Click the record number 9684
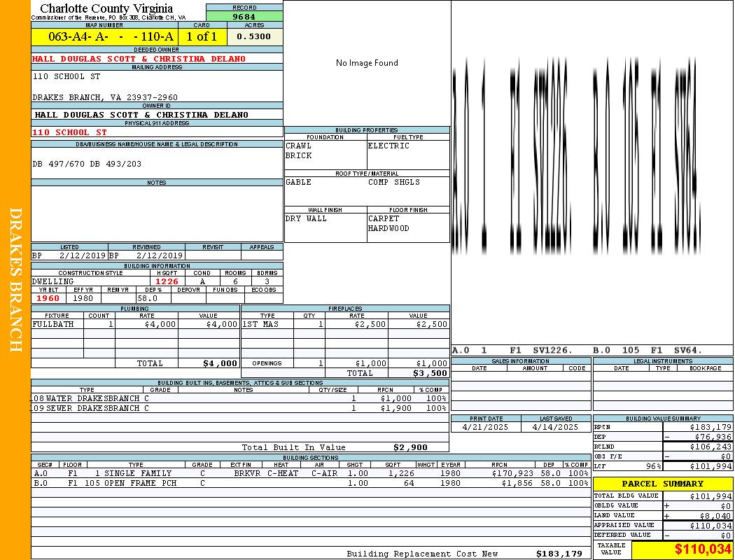This screenshot has height=560, width=735. [x=244, y=16]
